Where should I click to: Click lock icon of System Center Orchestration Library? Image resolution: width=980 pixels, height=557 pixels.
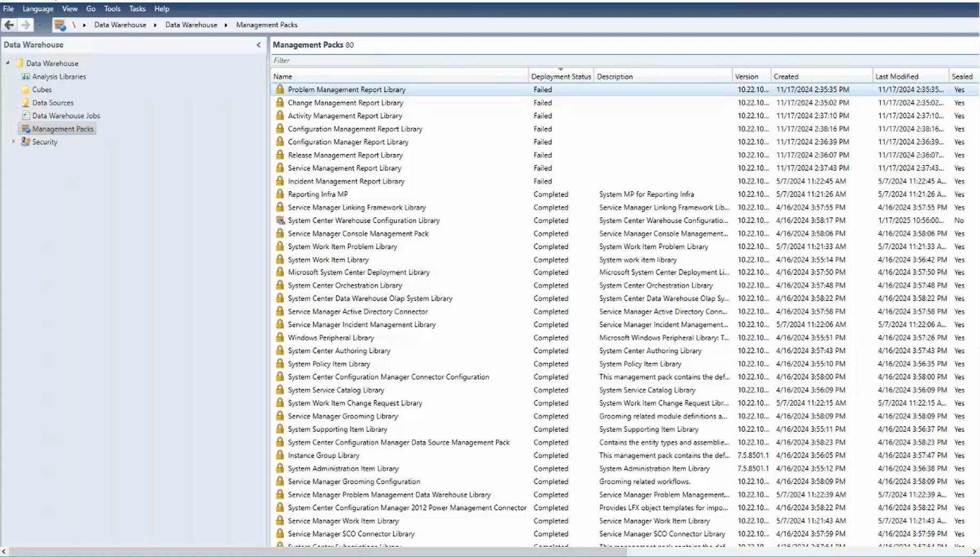tap(280, 285)
